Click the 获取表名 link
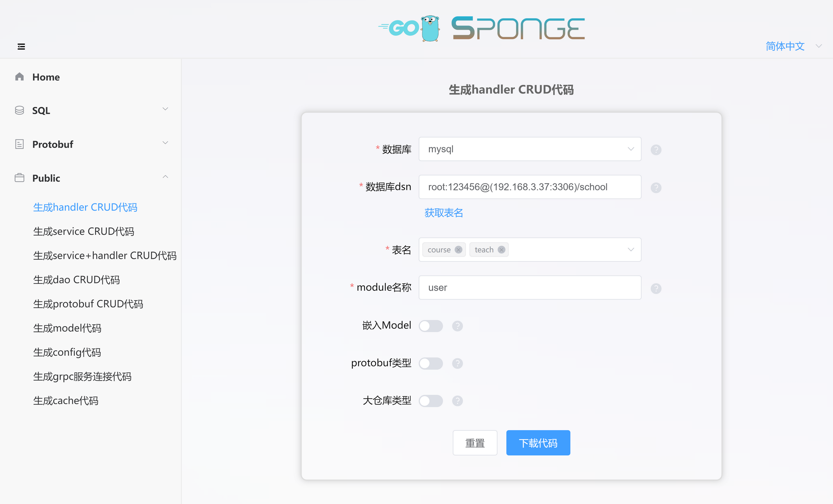 click(x=444, y=213)
